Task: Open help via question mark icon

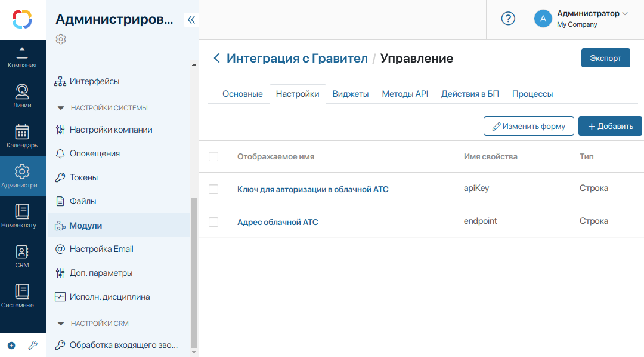Action: click(508, 19)
